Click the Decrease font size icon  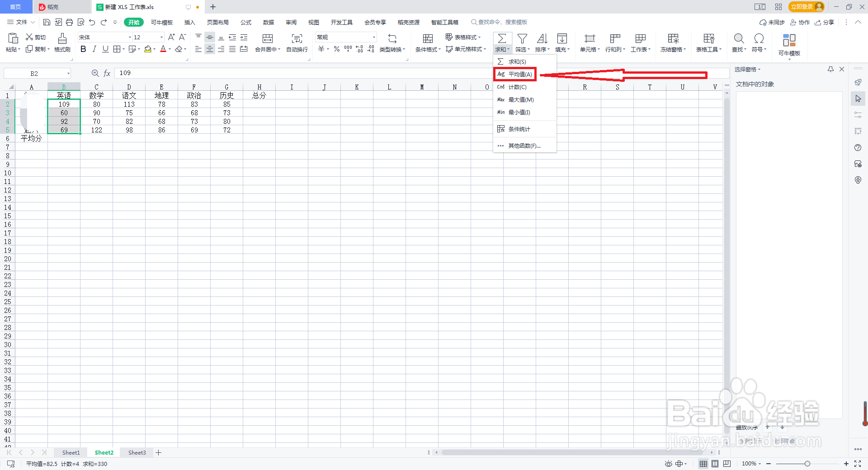pyautogui.click(x=183, y=37)
